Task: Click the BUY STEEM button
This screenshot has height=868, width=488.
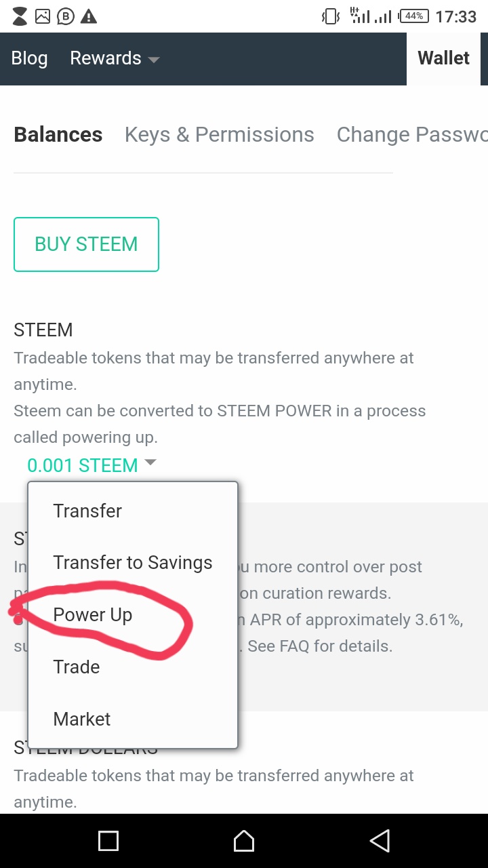Action: pyautogui.click(x=86, y=244)
